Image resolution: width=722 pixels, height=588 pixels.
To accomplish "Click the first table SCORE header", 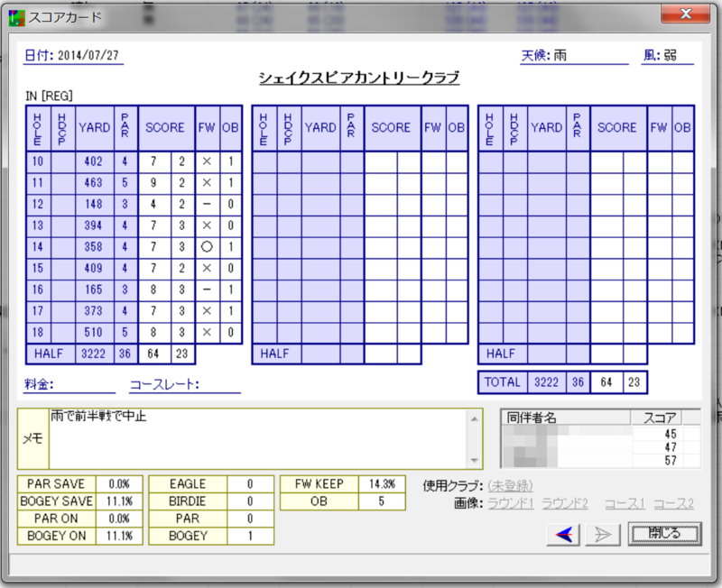I will 165,128.
